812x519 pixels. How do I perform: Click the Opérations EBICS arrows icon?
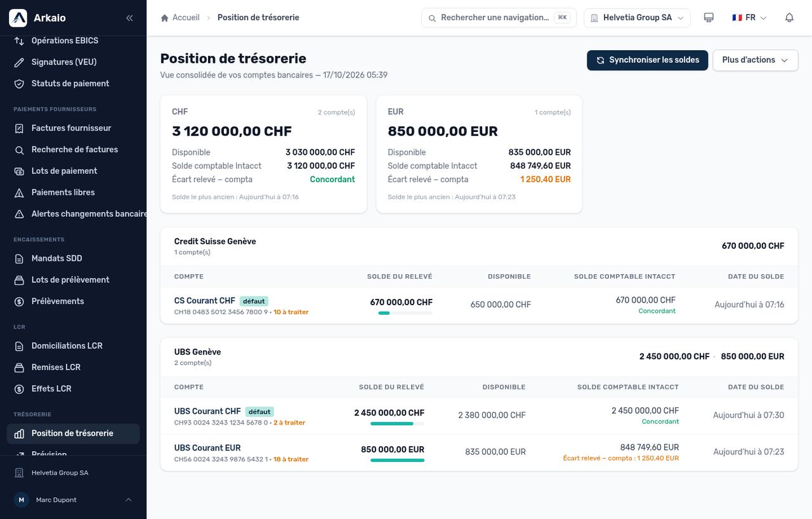tap(19, 41)
